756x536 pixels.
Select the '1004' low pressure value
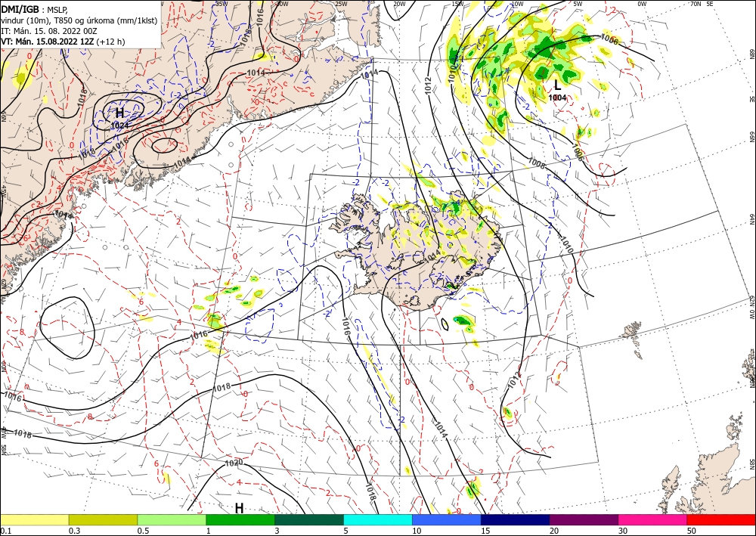[x=557, y=98]
